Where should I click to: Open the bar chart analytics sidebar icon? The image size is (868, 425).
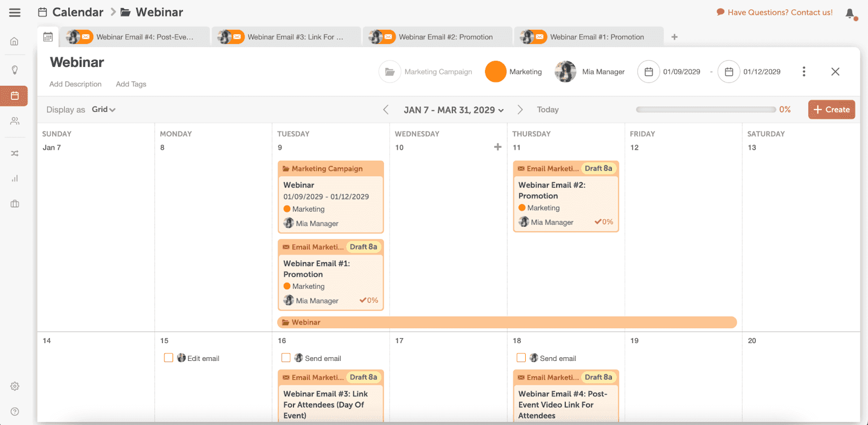(x=15, y=179)
